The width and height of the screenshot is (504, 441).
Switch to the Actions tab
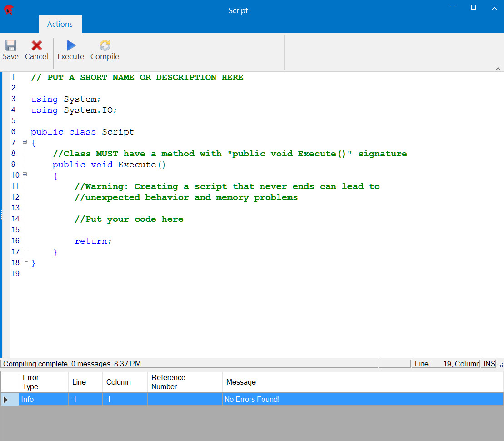click(60, 24)
